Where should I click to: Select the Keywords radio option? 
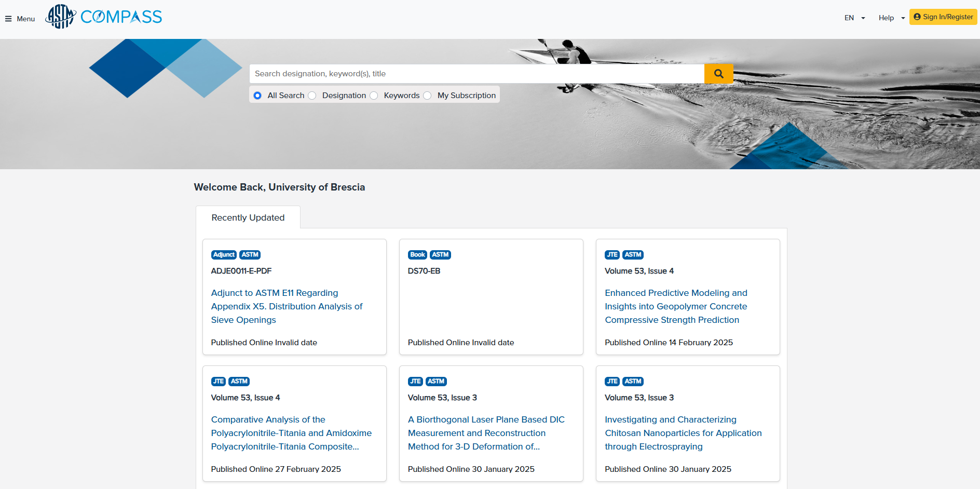click(374, 96)
